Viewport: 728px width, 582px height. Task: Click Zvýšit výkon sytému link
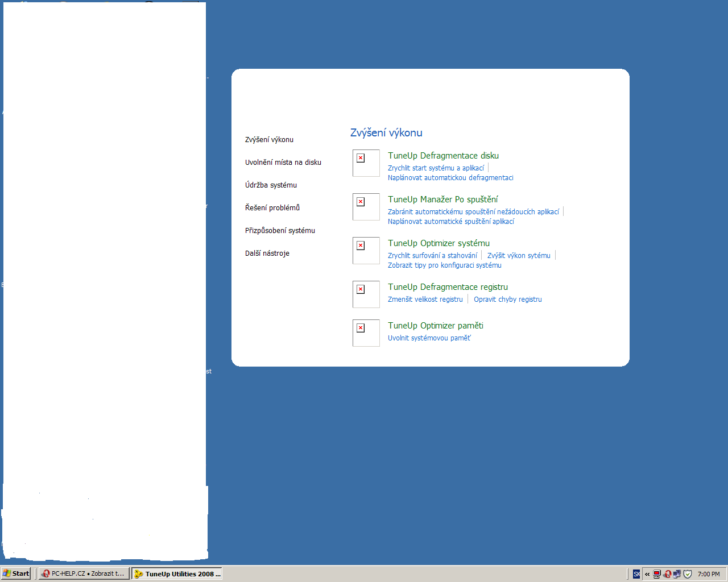(x=519, y=256)
